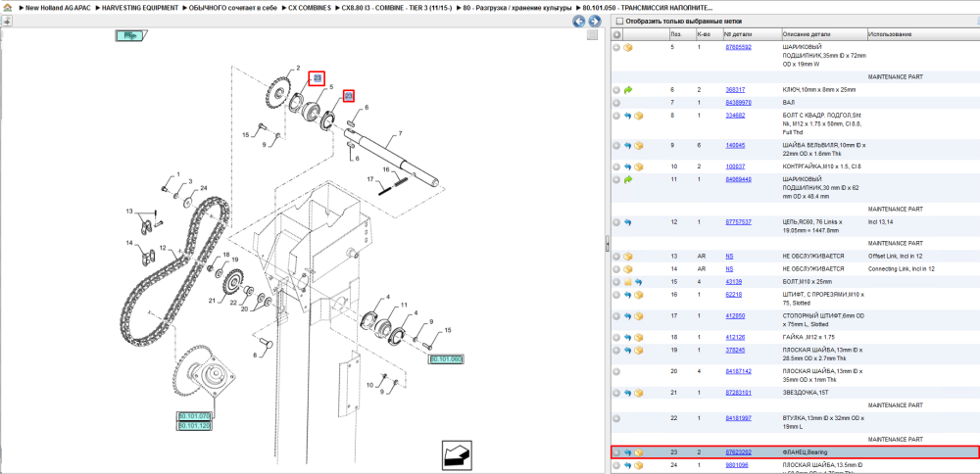This screenshot has width=980, height=474.
Task: Click the plus icon in the table header
Action: [616, 33]
